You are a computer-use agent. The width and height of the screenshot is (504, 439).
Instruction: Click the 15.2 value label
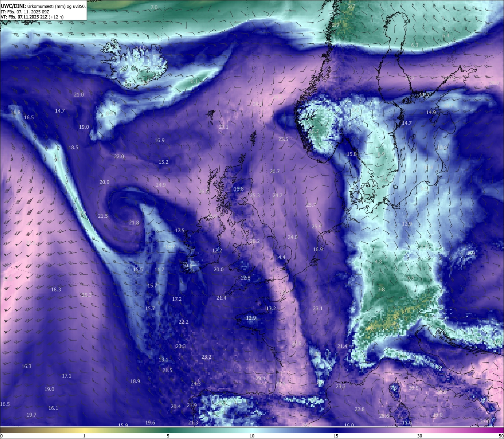163,162
